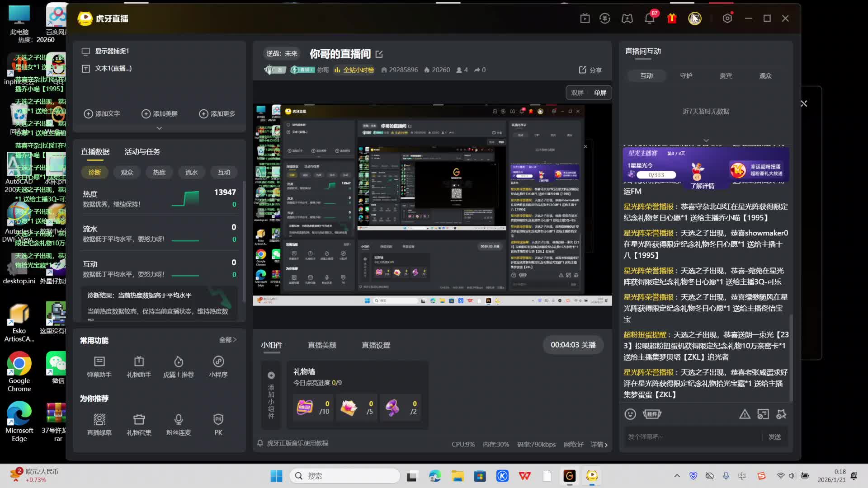
Task: Select the 观众 data filter pill
Action: (127, 172)
